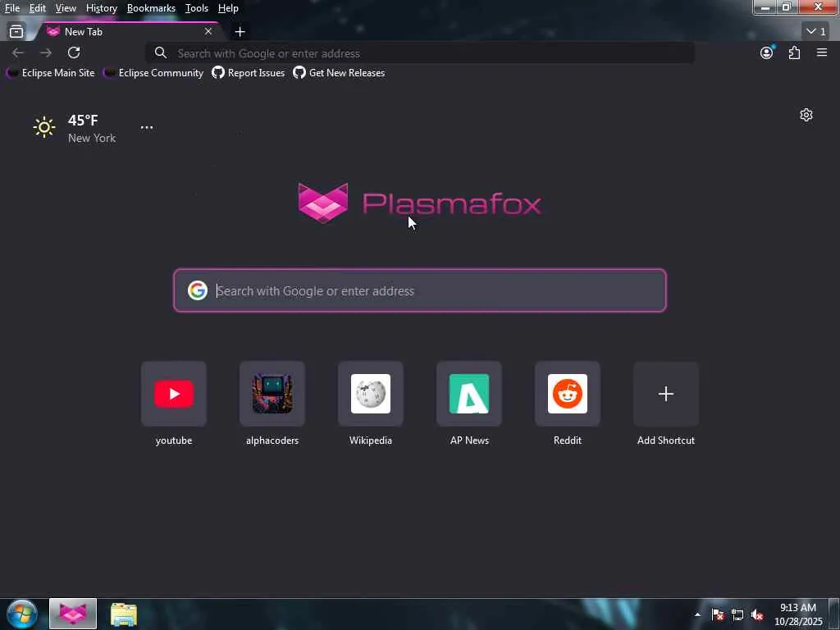
Task: Go back with the back arrow
Action: tap(18, 52)
